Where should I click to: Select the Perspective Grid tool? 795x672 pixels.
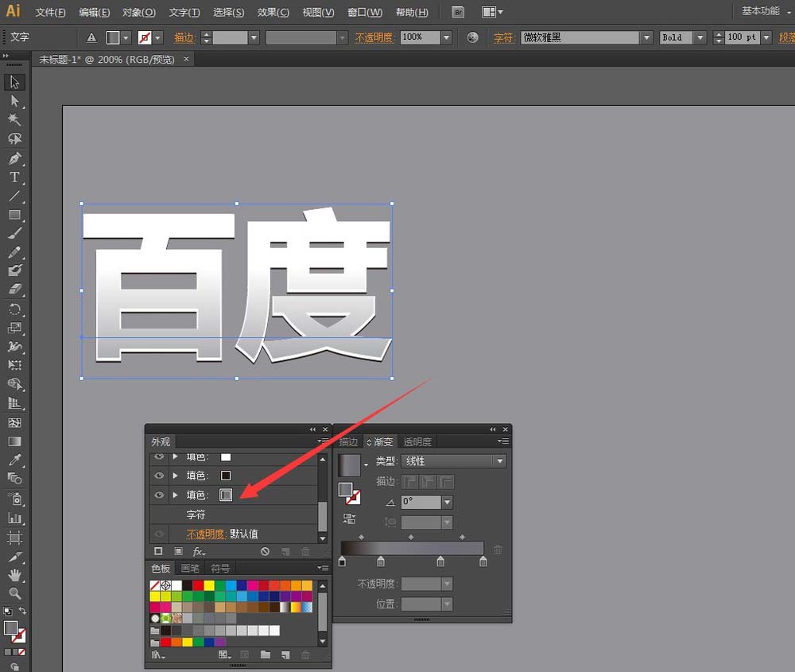(x=14, y=404)
